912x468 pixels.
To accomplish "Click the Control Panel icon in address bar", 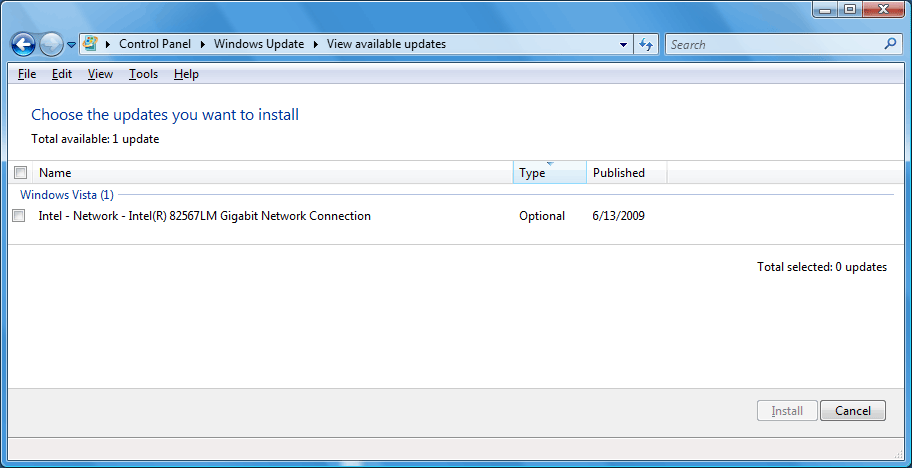I will point(90,44).
